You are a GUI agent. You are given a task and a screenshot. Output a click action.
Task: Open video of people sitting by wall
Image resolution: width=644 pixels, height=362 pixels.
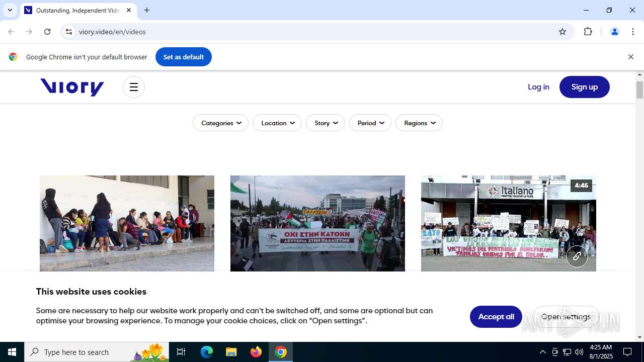click(127, 223)
